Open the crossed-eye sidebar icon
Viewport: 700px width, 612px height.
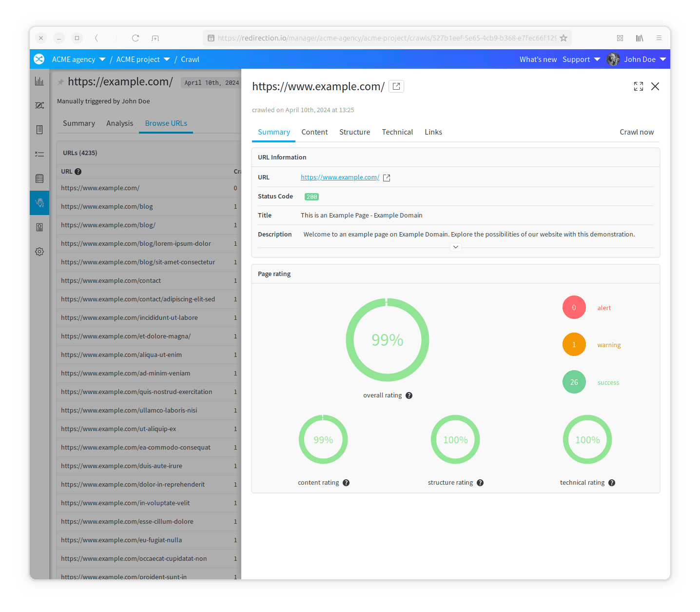(39, 105)
